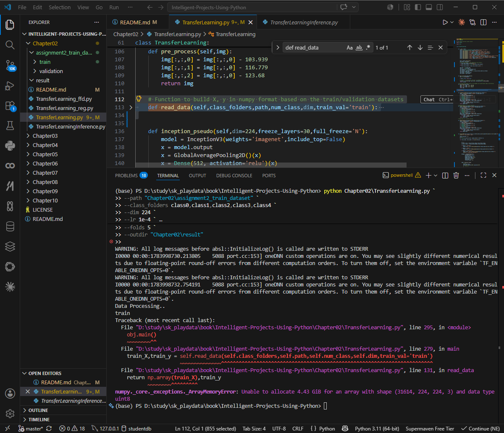Screen dimensions: 504x433
Task: Open changes compare icon in editor toolbar
Action: pos(473,22)
